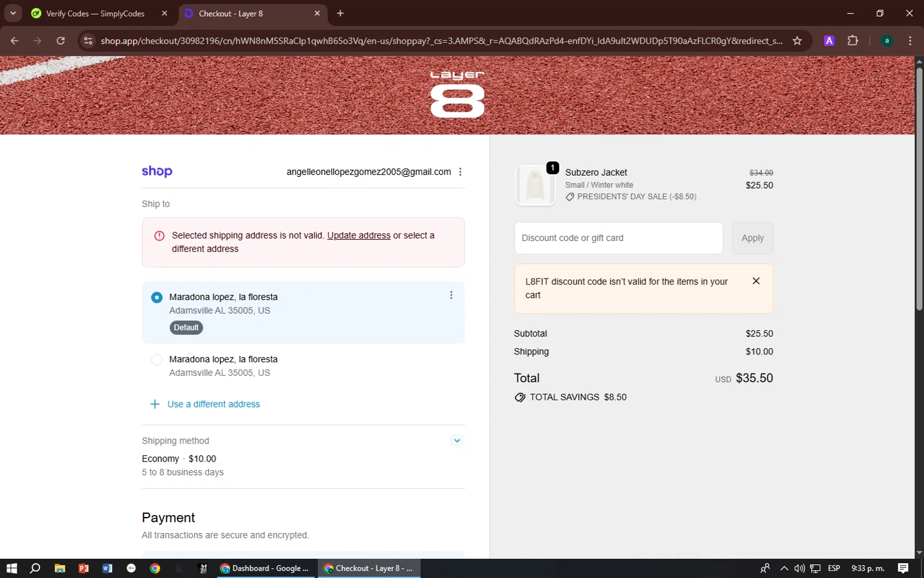Open Chrome icon in taskbar

pos(155,568)
